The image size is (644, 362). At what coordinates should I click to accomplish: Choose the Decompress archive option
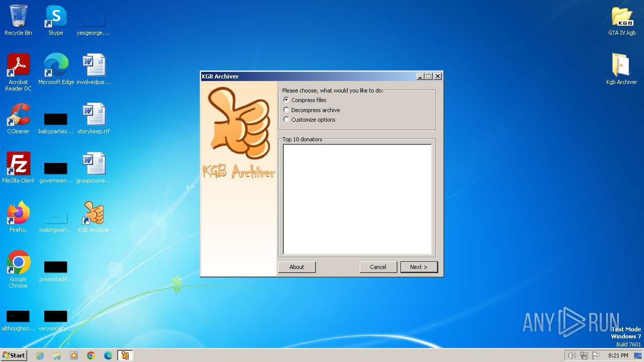[x=311, y=110]
